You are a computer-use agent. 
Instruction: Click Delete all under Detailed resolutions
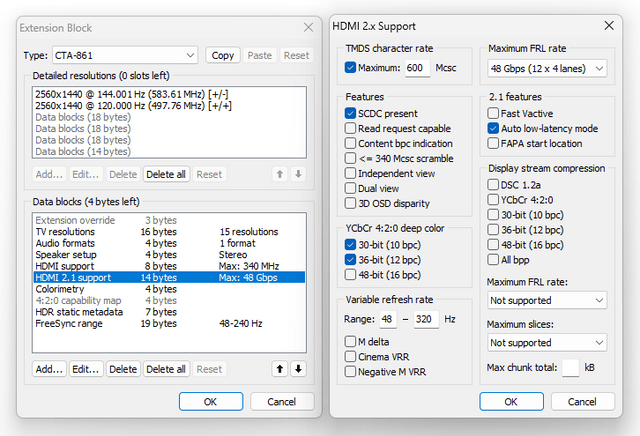click(166, 174)
